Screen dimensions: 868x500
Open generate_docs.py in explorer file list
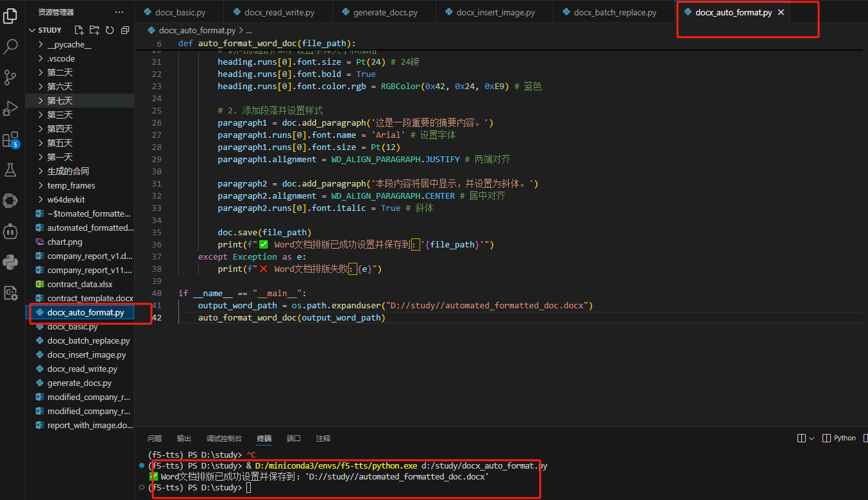80,383
